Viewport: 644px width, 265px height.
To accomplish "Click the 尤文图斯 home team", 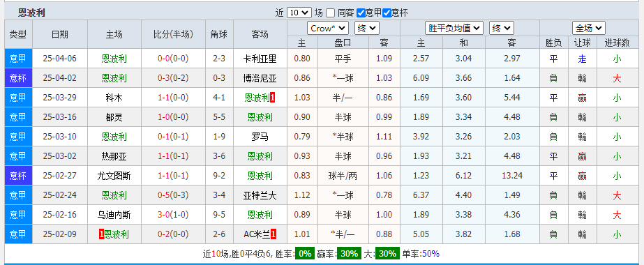I will click(x=114, y=176).
